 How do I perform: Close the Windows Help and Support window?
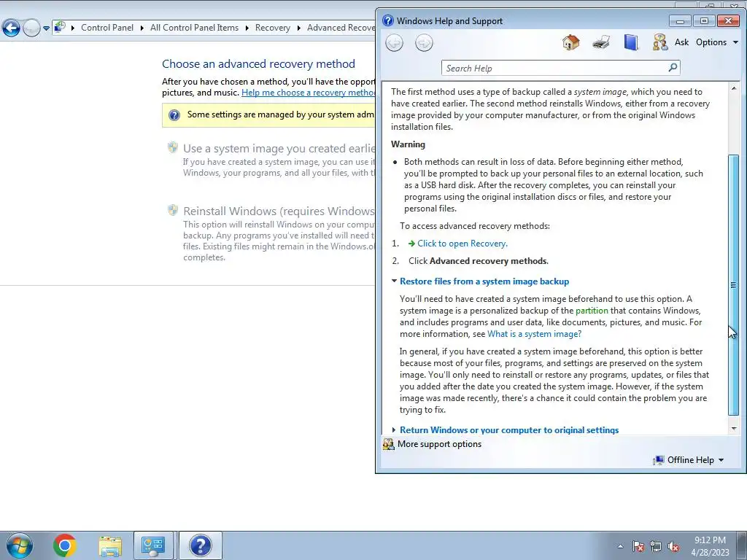(728, 21)
